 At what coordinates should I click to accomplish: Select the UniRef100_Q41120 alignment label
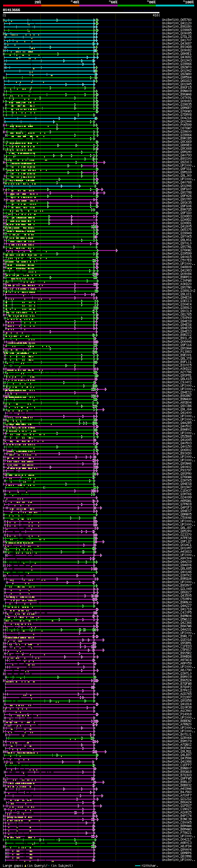(x=177, y=23)
